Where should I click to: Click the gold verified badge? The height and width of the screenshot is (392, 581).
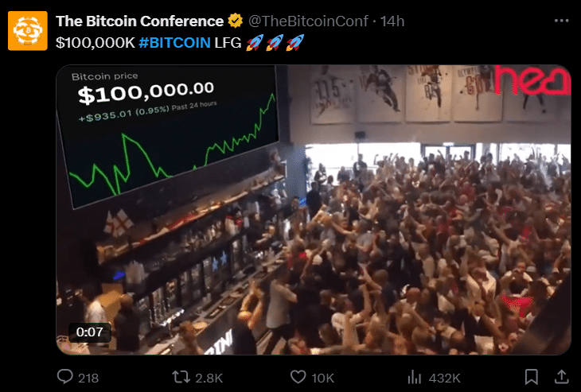[x=236, y=21]
